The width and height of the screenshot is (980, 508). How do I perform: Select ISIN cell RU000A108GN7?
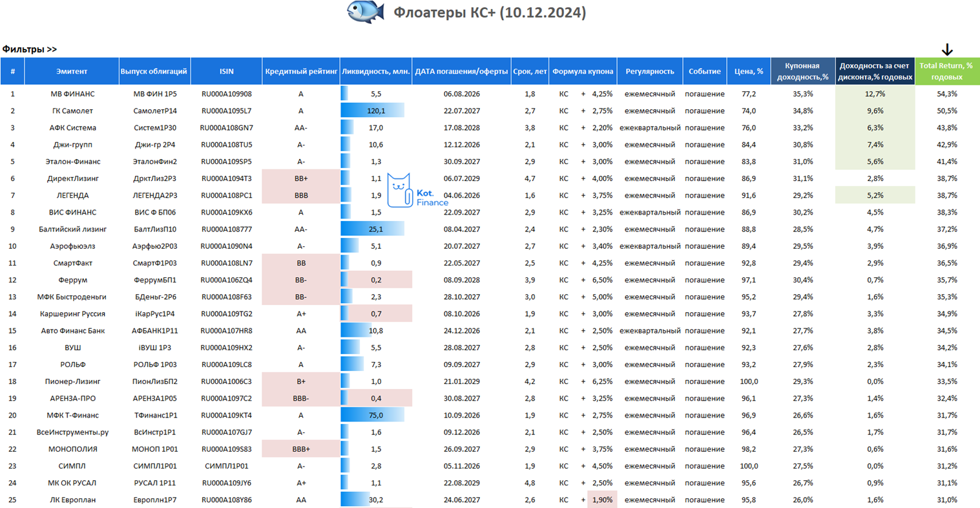(226, 127)
